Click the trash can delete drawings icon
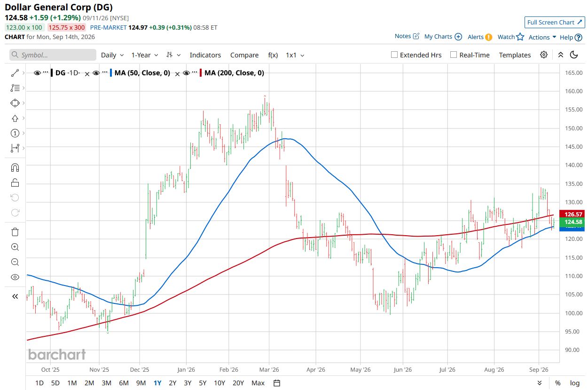Image resolution: width=588 pixels, height=390 pixels. point(15,231)
